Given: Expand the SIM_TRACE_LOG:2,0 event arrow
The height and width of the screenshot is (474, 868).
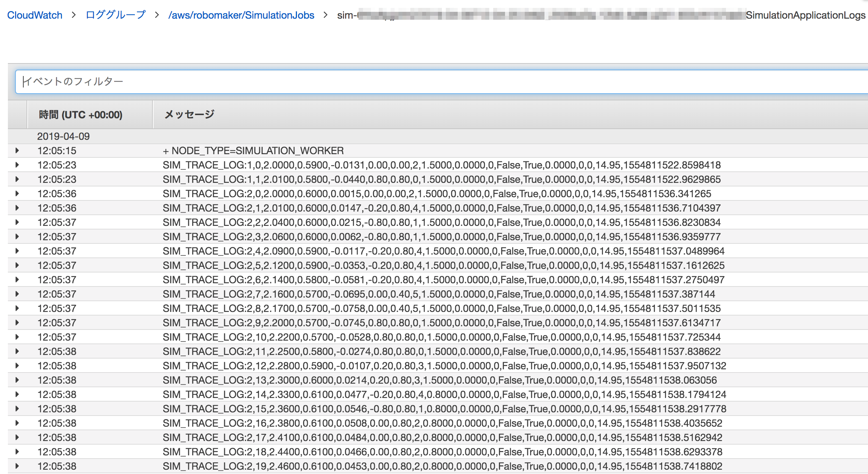Looking at the screenshot, I should (x=17, y=194).
